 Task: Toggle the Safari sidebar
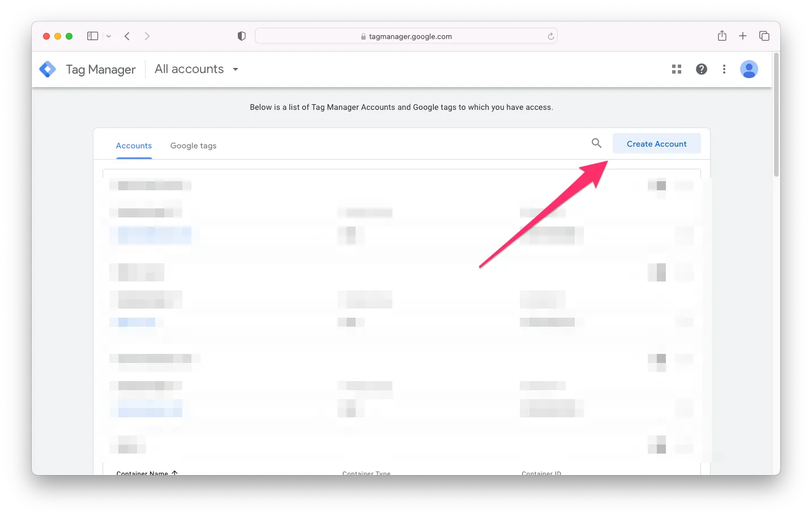92,36
